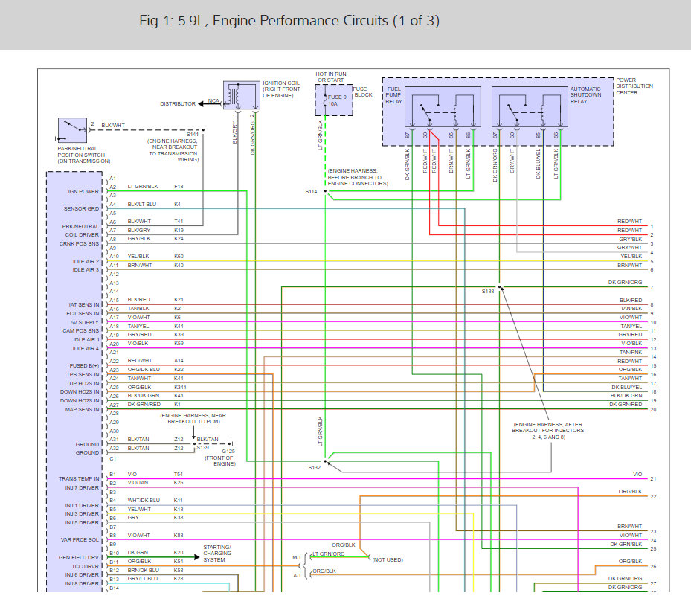Click the figure title 'Fig 1: 5.9L, Engine Performance Circuits'
This screenshot has height=616, width=691.
click(x=289, y=21)
